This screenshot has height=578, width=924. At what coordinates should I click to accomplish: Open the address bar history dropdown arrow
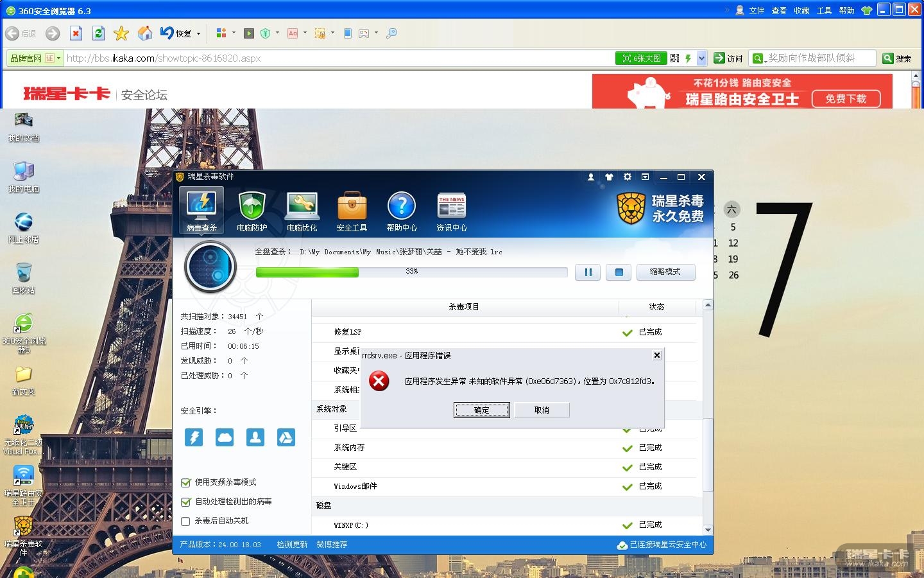click(x=701, y=58)
